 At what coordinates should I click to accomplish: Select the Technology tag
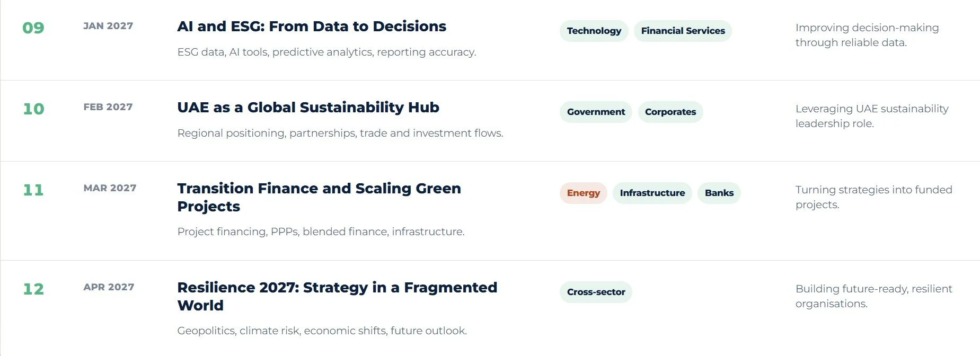point(594,31)
